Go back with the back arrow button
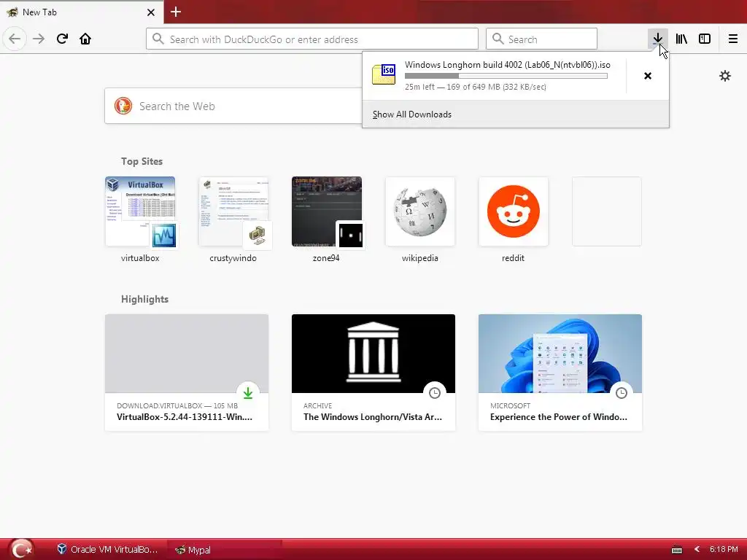The height and width of the screenshot is (560, 747). 15,39
